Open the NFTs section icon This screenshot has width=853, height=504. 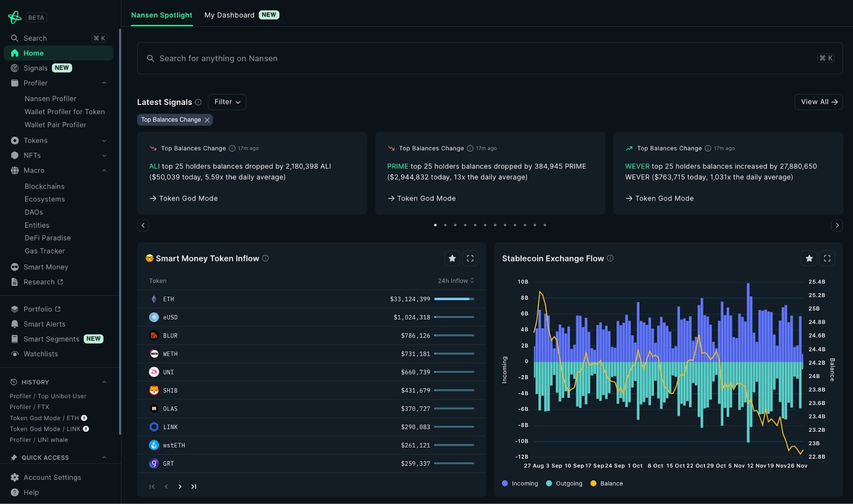(x=14, y=155)
